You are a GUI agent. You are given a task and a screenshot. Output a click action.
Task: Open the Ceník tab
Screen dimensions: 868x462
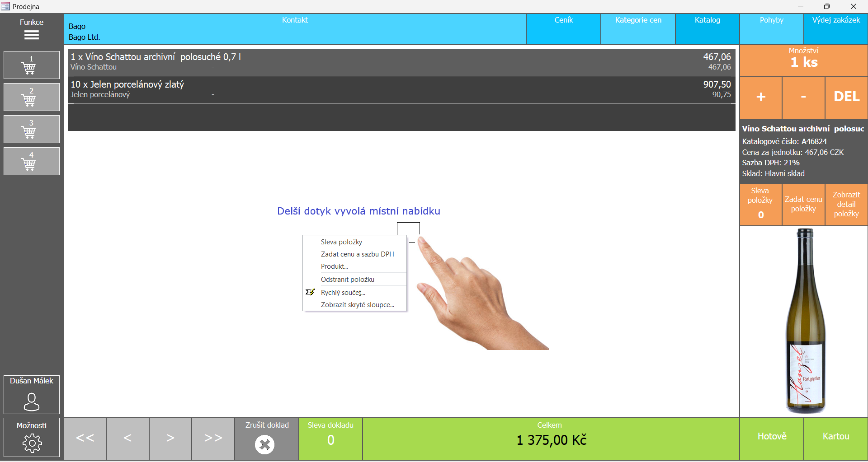pyautogui.click(x=563, y=29)
